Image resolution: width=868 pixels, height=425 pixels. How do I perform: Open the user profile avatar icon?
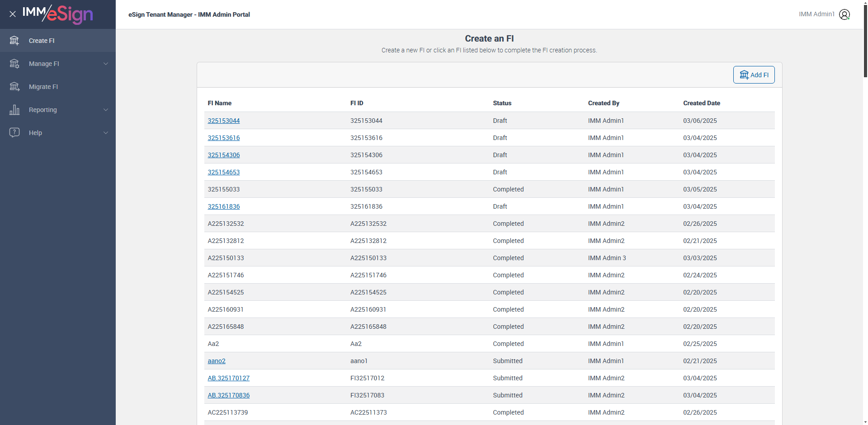[x=844, y=14]
